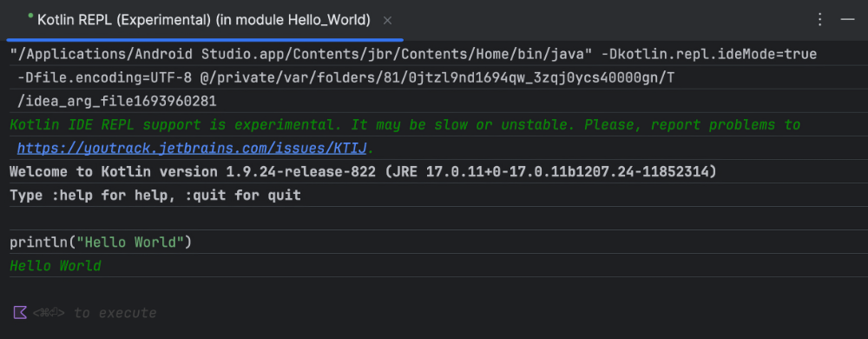The image size is (868, 339).
Task: Hide the tool window with the minimize icon
Action: [x=847, y=20]
